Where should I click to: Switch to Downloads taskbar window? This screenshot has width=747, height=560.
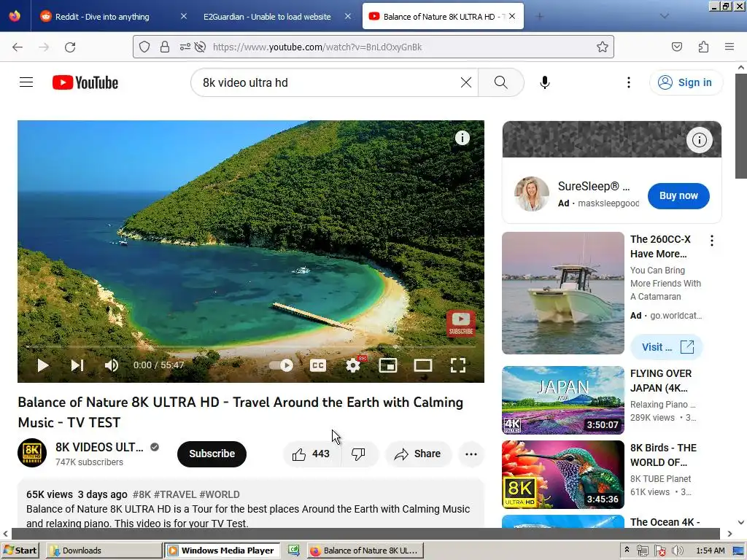[104, 551]
